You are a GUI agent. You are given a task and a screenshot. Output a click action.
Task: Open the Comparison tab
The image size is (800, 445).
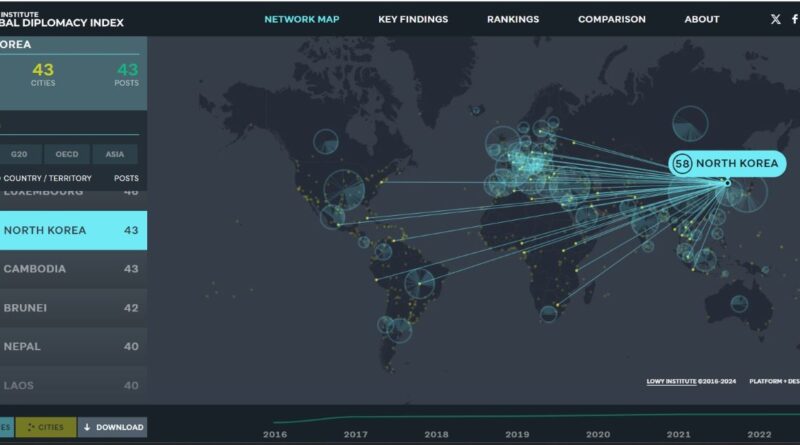coord(612,19)
